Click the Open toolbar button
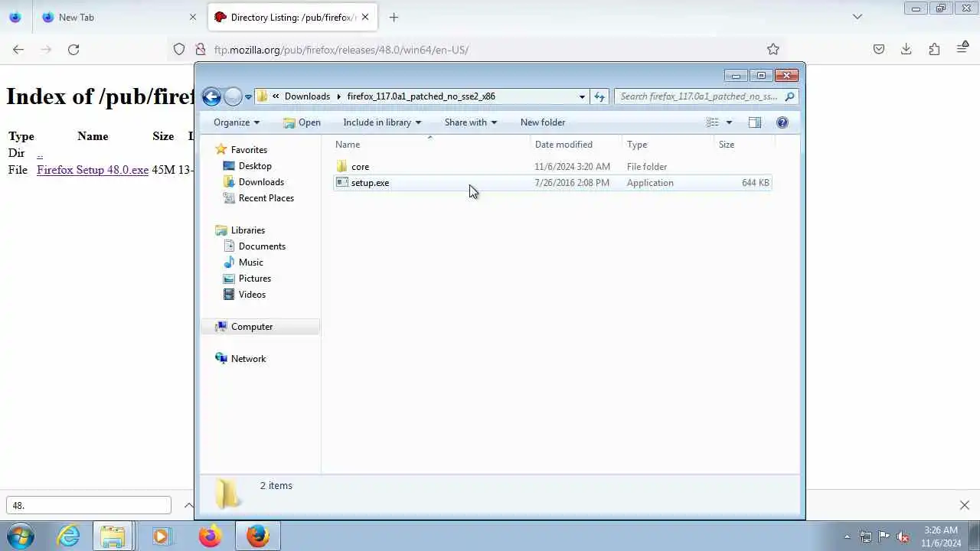The width and height of the screenshot is (980, 551). click(x=302, y=122)
